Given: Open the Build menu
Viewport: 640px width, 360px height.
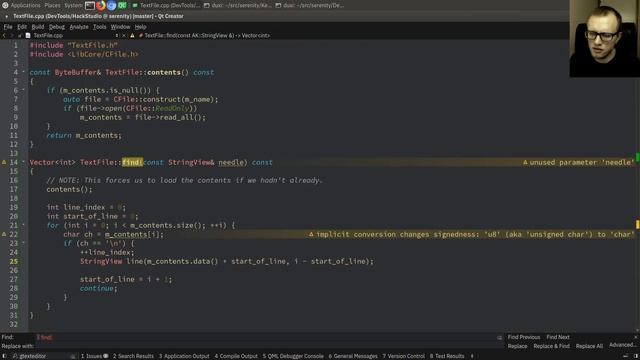Looking at the screenshot, I should pos(38,27).
